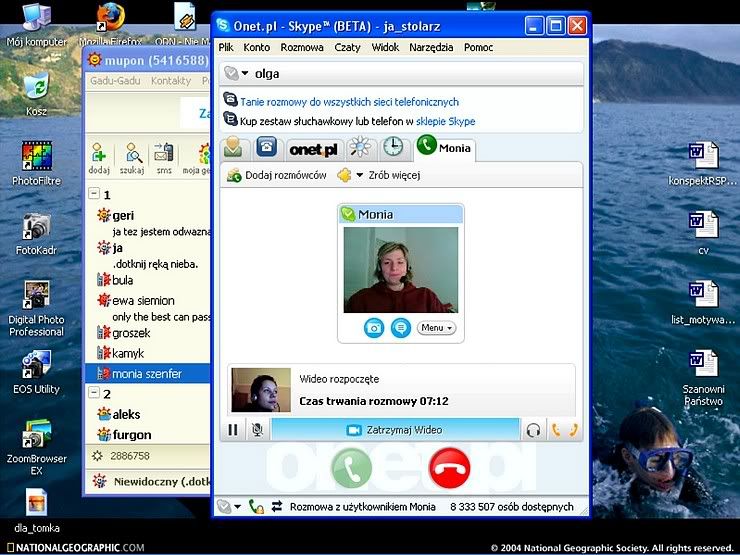Select FotoKadr desktop shortcut

[x=36, y=233]
